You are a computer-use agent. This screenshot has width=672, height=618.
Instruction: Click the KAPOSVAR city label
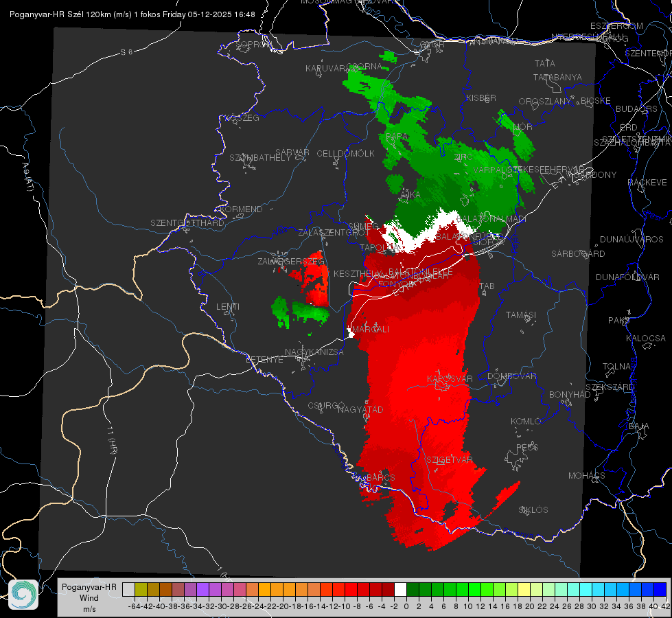450,378
